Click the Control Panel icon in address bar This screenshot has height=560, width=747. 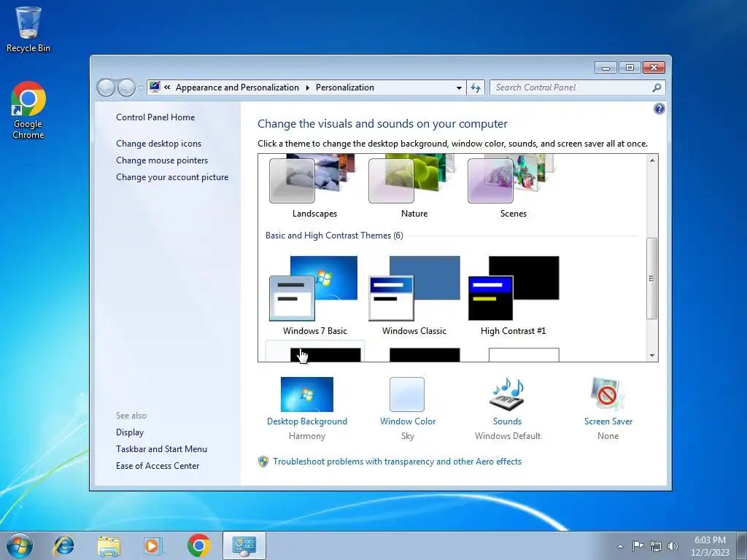tap(155, 87)
